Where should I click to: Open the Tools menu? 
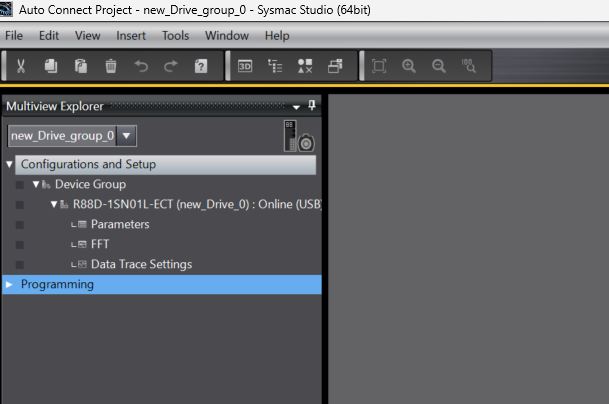click(176, 36)
